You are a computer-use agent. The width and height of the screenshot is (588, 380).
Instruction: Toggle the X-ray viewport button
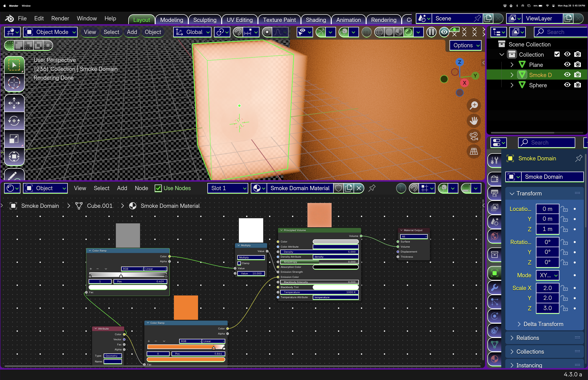366,32
